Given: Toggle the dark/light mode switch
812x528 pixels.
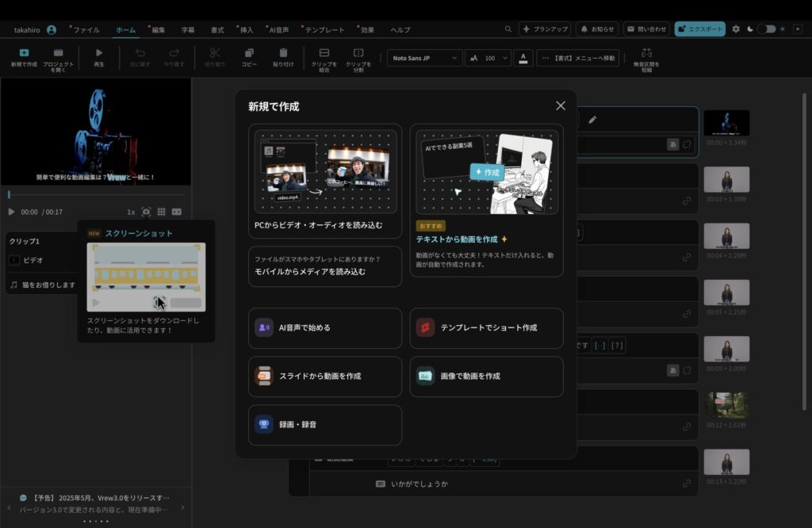Looking at the screenshot, I should tap(767, 29).
